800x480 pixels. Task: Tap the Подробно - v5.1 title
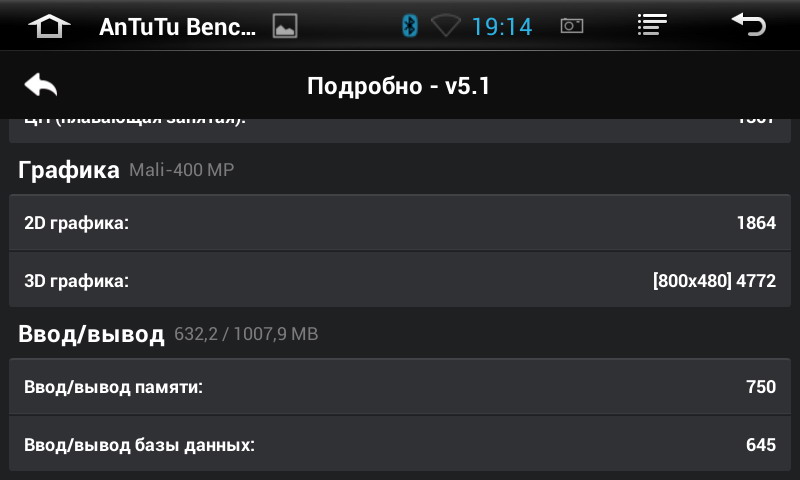[x=398, y=86]
